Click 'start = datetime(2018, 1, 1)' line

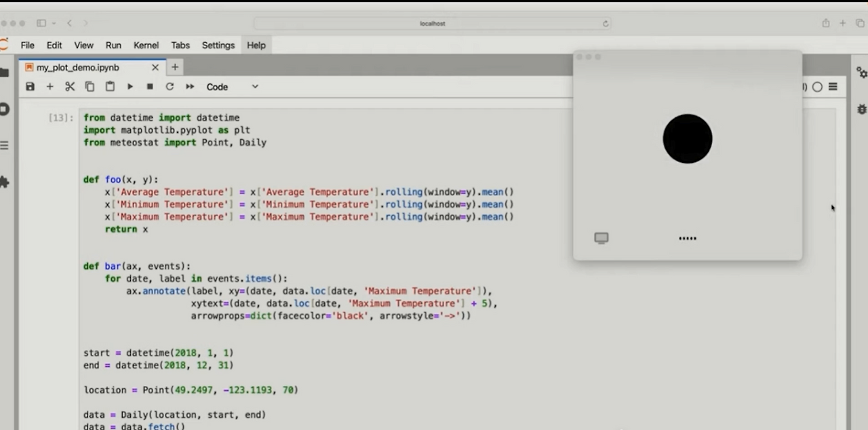tap(158, 353)
